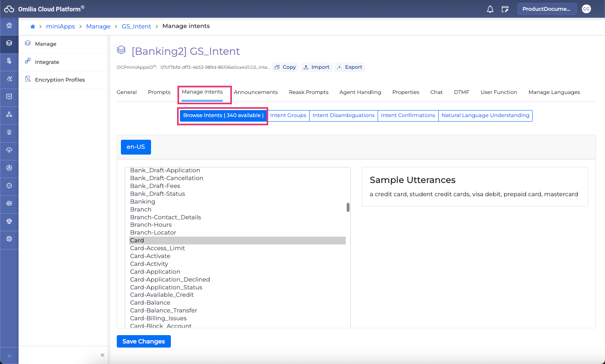Select the Intent Disambiguations sub-tab
The image size is (605, 364).
(343, 115)
